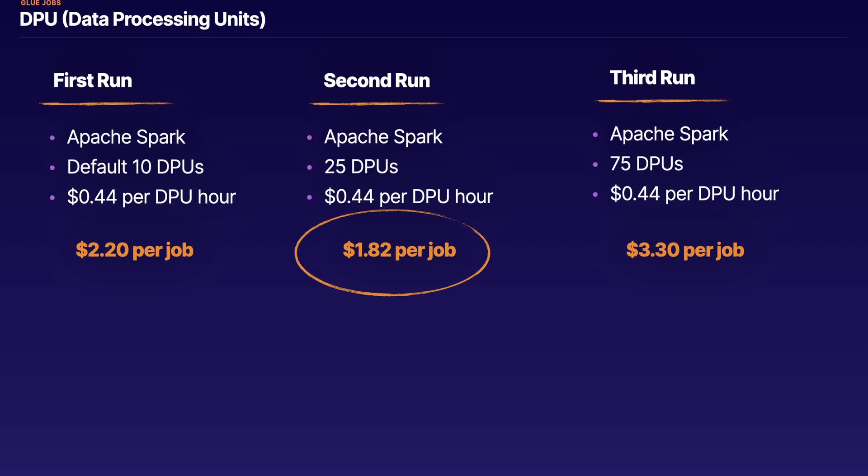Click the $3.30 per job price
Screen dimensions: 868x476
[685, 250]
